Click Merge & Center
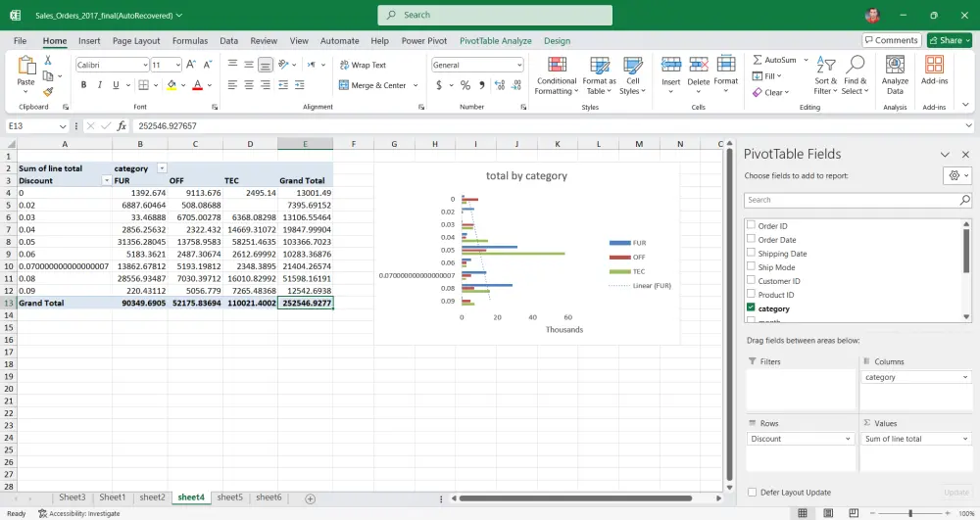The height and width of the screenshot is (520, 980). click(373, 85)
